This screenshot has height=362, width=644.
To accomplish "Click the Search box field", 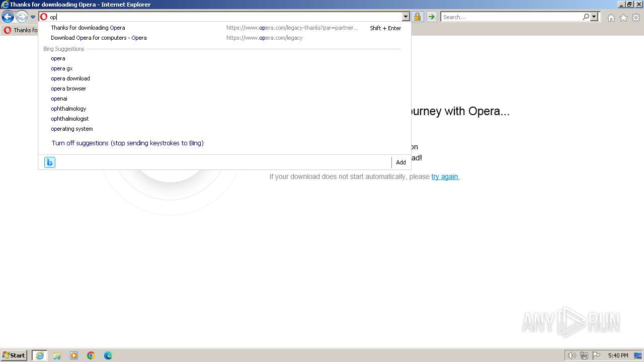I will 511,17.
